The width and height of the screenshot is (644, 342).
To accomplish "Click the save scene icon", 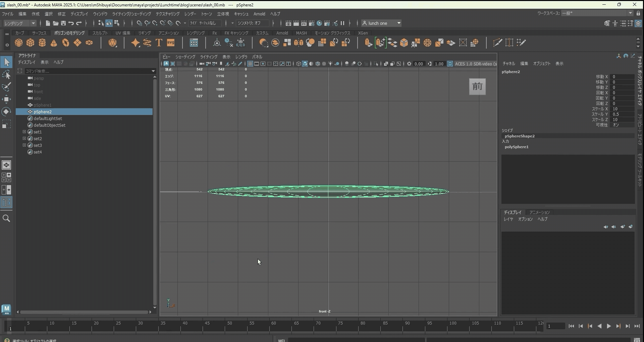I will click(63, 23).
